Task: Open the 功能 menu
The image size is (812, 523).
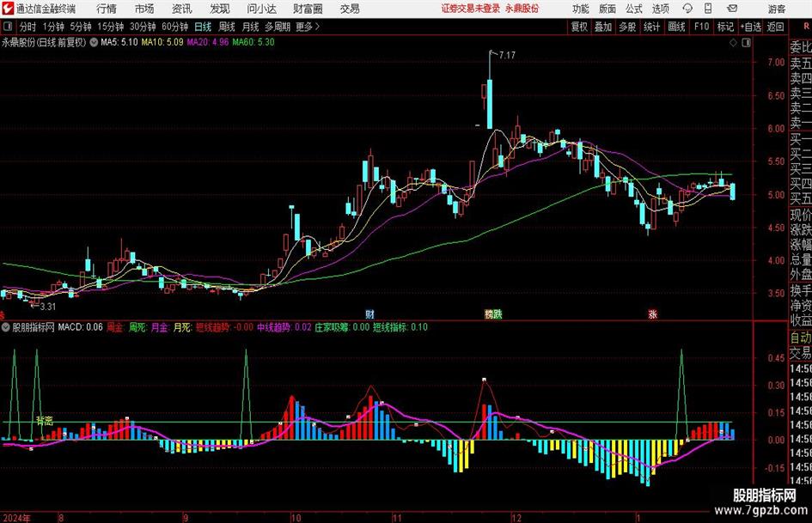Action: 581,9
